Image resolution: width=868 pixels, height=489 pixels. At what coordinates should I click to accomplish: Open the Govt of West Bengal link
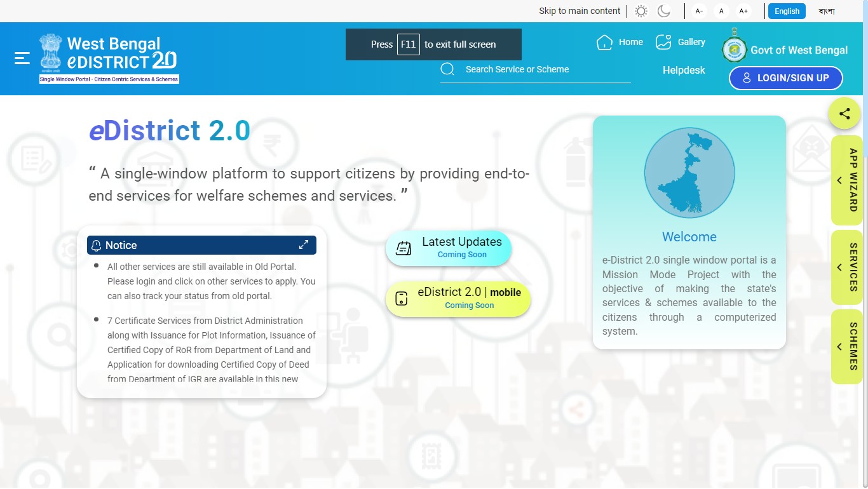click(799, 50)
